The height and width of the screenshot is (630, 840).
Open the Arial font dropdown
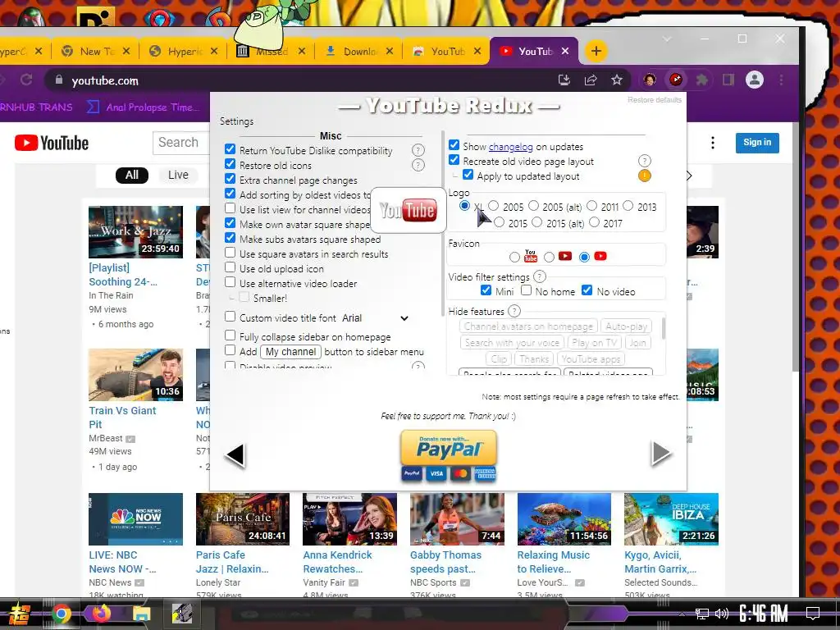click(376, 317)
